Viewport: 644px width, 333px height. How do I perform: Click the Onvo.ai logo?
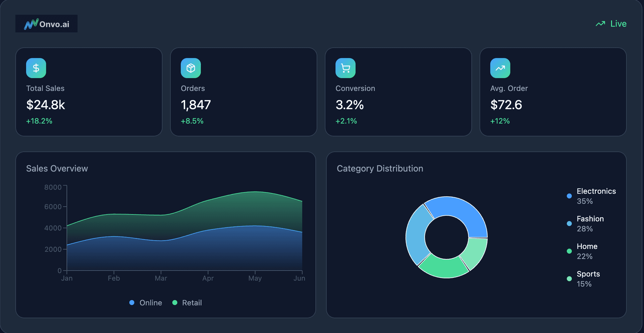point(46,24)
